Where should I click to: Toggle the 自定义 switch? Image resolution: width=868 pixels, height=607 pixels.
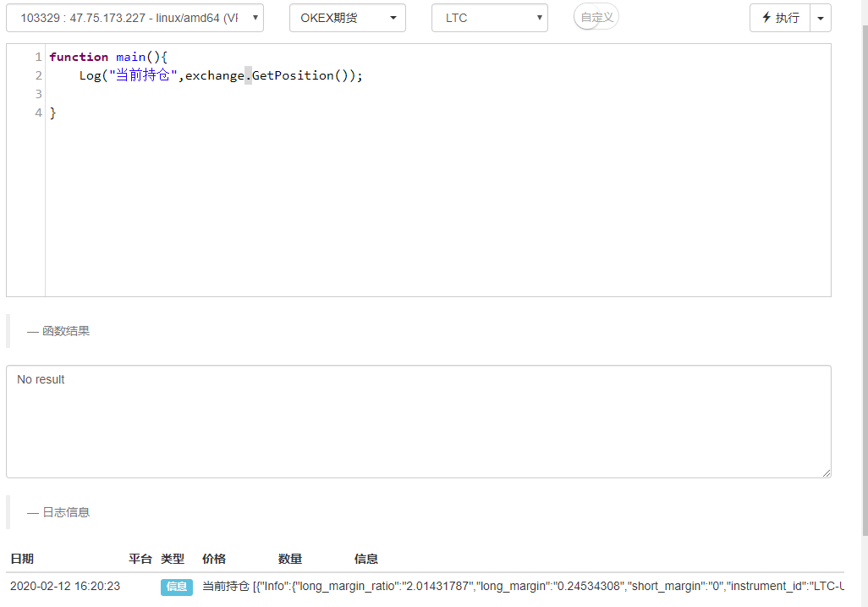[x=596, y=17]
